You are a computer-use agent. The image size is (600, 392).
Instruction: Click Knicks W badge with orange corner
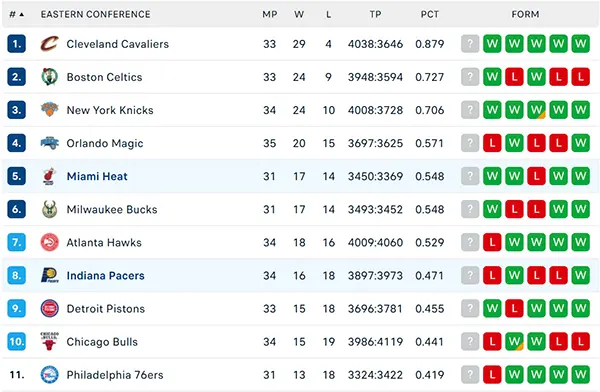click(536, 110)
